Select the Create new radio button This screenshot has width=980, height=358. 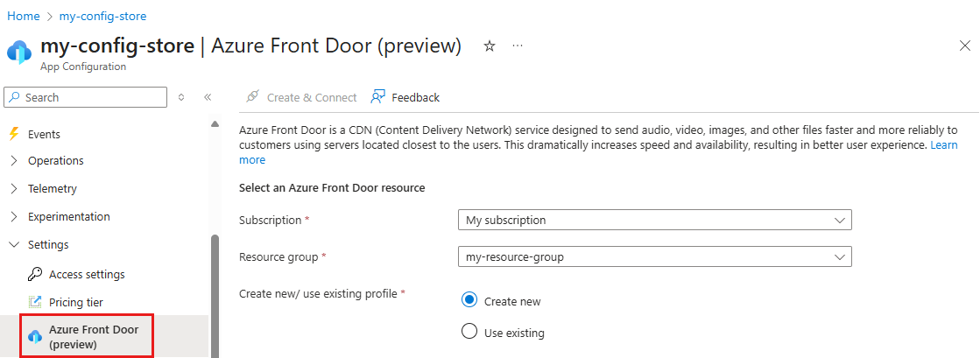coord(469,300)
